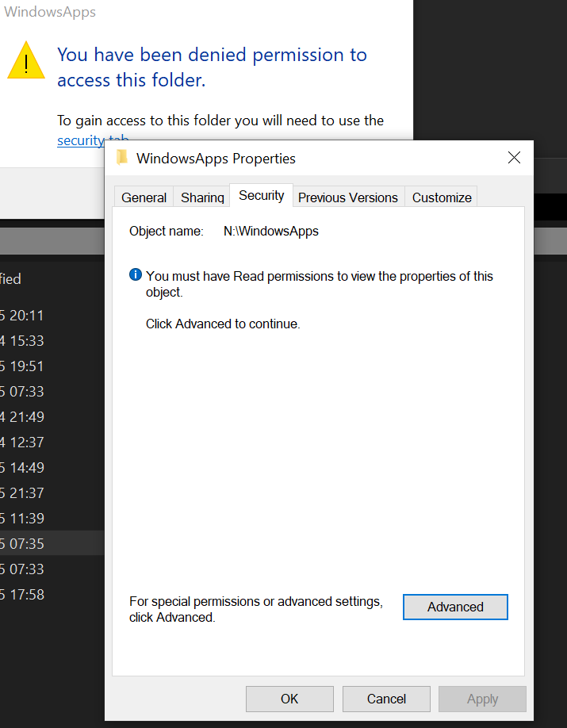Image resolution: width=567 pixels, height=728 pixels.
Task: Click the Object name label
Action: tap(167, 232)
